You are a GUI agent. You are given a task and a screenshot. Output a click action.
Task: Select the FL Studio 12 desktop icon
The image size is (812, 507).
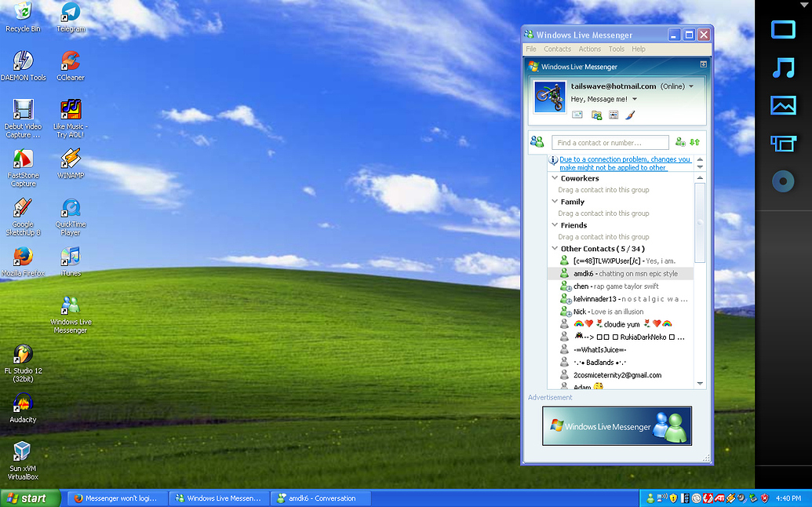(23, 363)
